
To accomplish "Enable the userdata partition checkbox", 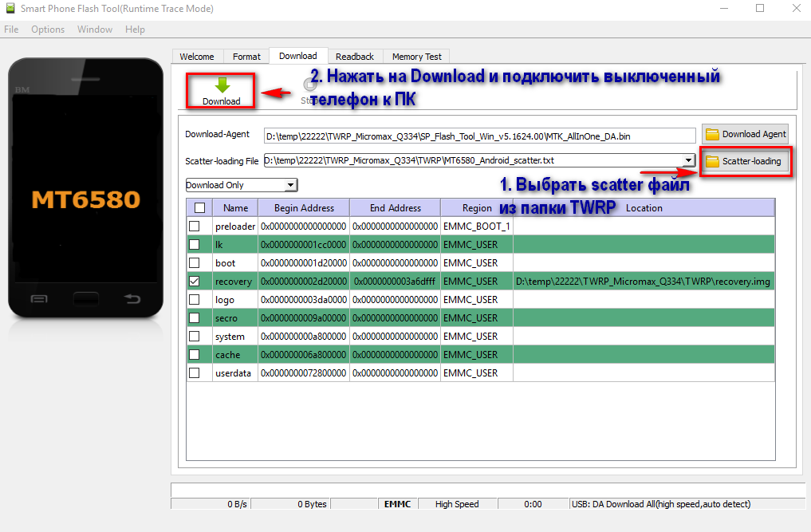I will pyautogui.click(x=195, y=373).
